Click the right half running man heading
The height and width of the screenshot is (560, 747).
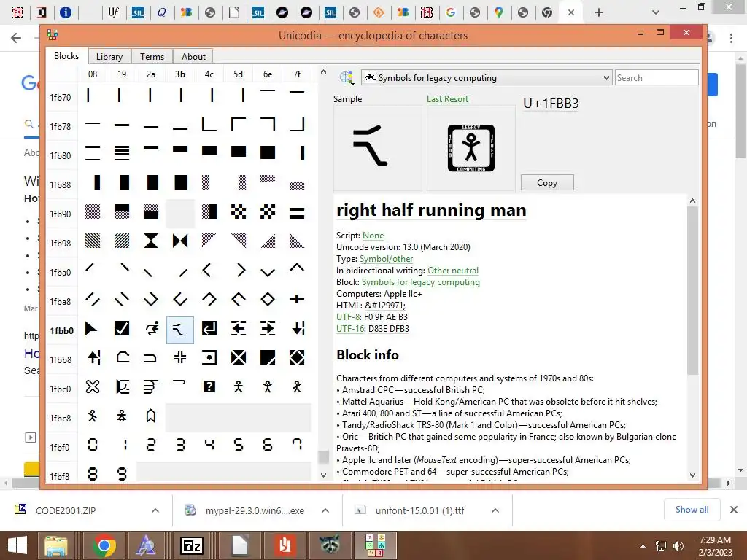point(431,210)
